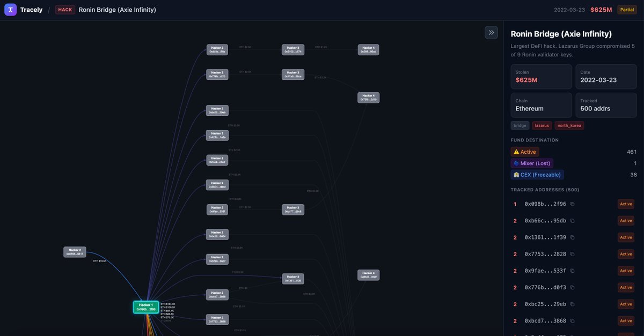Screen dimensions: 644x336
Task: Filter by CEX (Freezable) destination
Action: (x=537, y=175)
